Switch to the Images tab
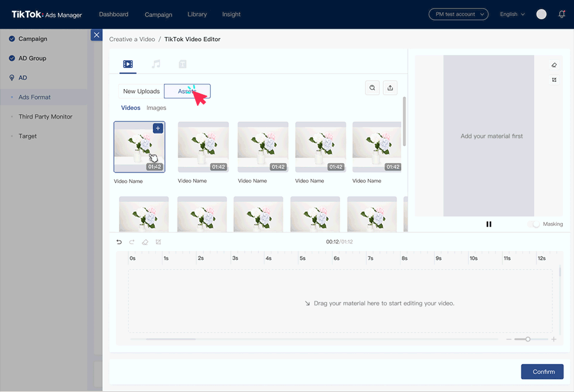This screenshot has width=574, height=392. pyautogui.click(x=156, y=108)
